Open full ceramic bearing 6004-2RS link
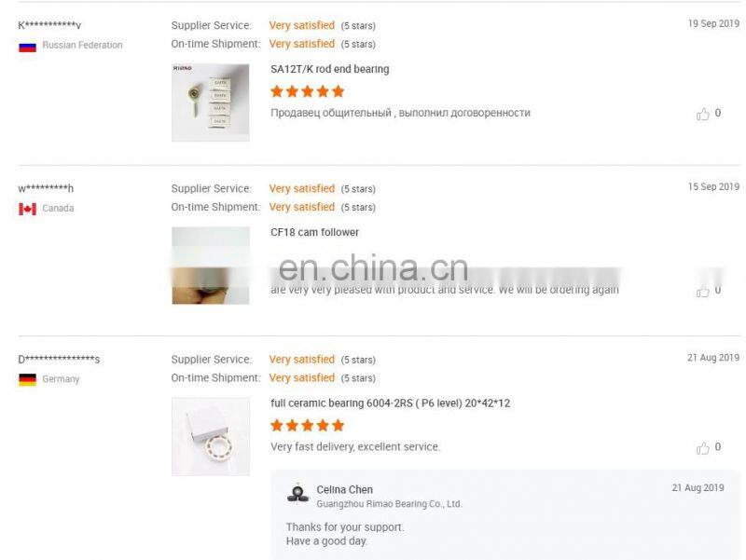The image size is (746, 560). tap(390, 403)
